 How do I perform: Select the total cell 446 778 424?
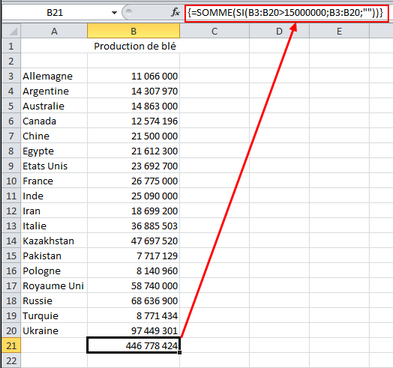(x=133, y=345)
